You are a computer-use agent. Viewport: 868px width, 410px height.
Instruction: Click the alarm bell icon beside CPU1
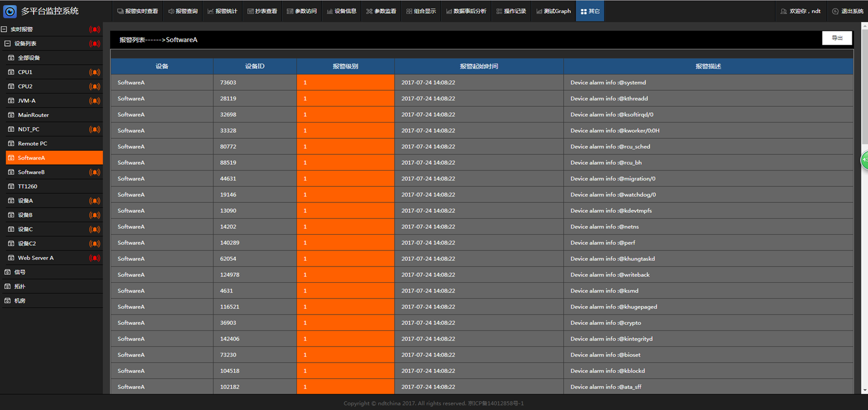(x=94, y=72)
